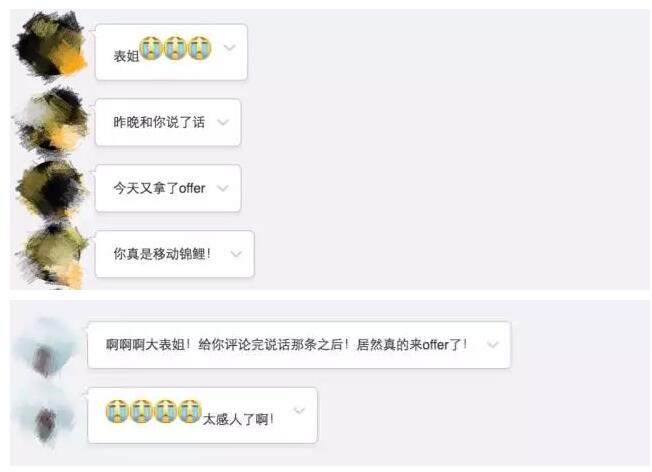Screen dimensions: 652x472
Task: Click the 居然真的来offer了 message text
Action: (x=412, y=344)
